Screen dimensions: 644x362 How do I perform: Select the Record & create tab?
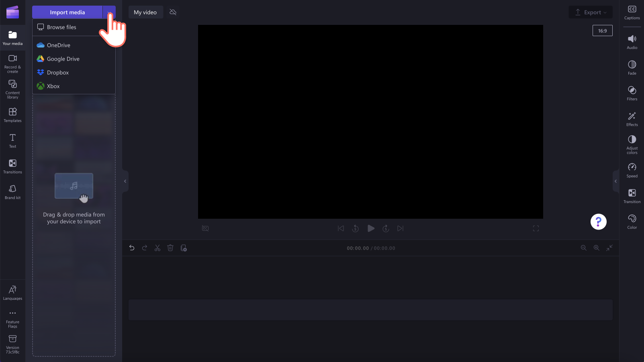[x=12, y=63]
